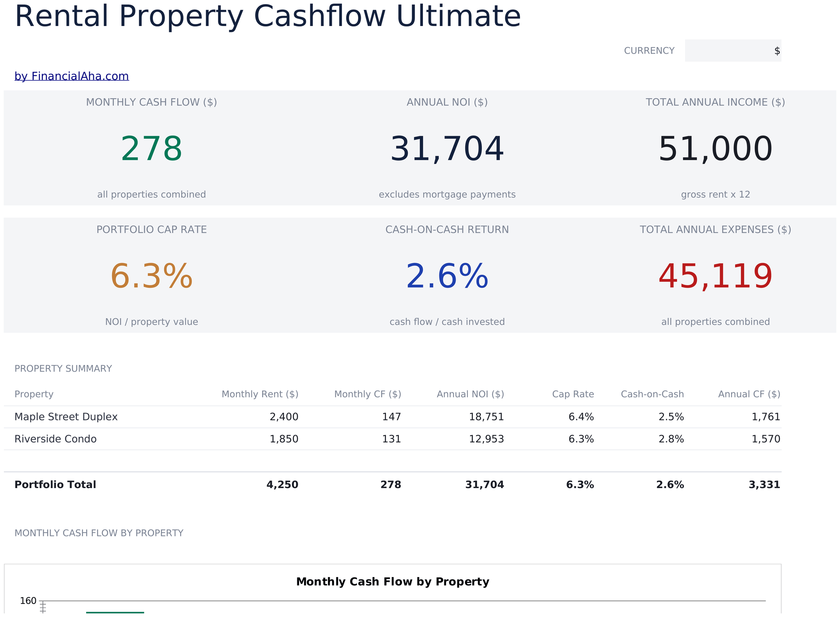Select Riverside Condo annual NOI 12,953

[486, 439]
